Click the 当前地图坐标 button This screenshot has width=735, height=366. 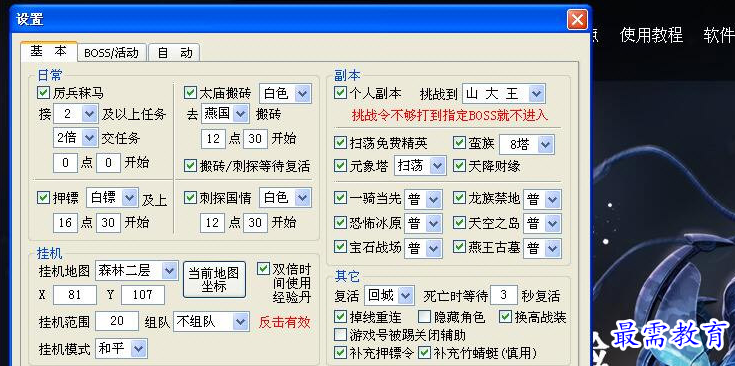(x=214, y=279)
